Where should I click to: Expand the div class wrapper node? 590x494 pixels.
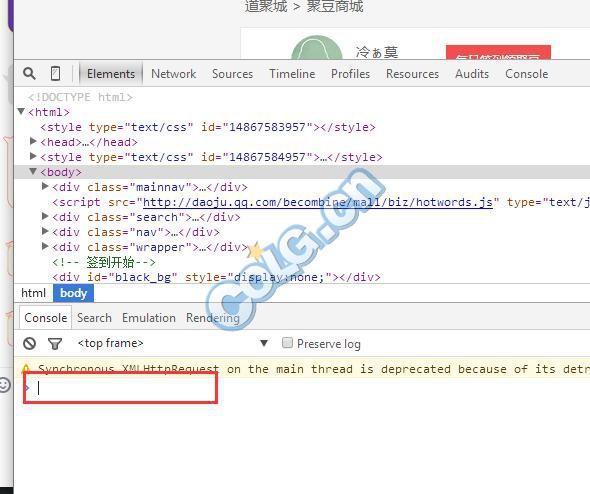pyautogui.click(x=45, y=246)
